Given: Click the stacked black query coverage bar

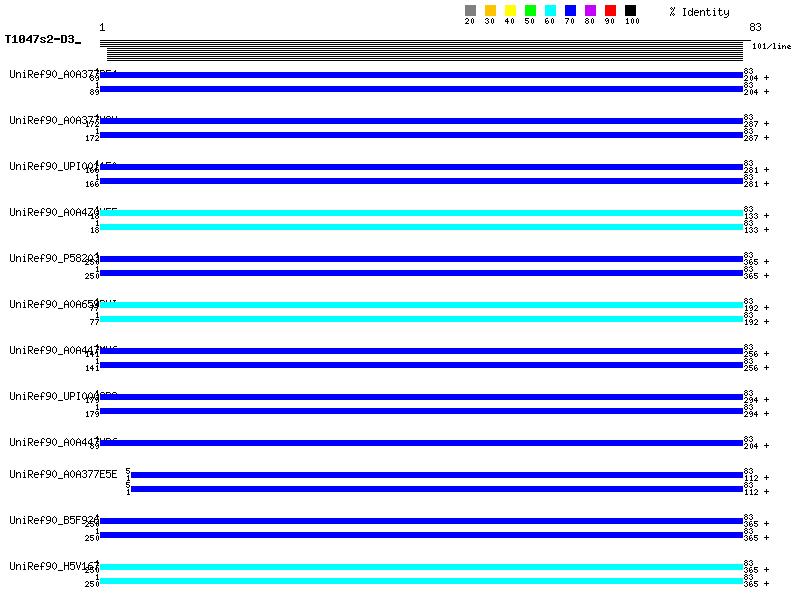Looking at the screenshot, I should (421, 51).
